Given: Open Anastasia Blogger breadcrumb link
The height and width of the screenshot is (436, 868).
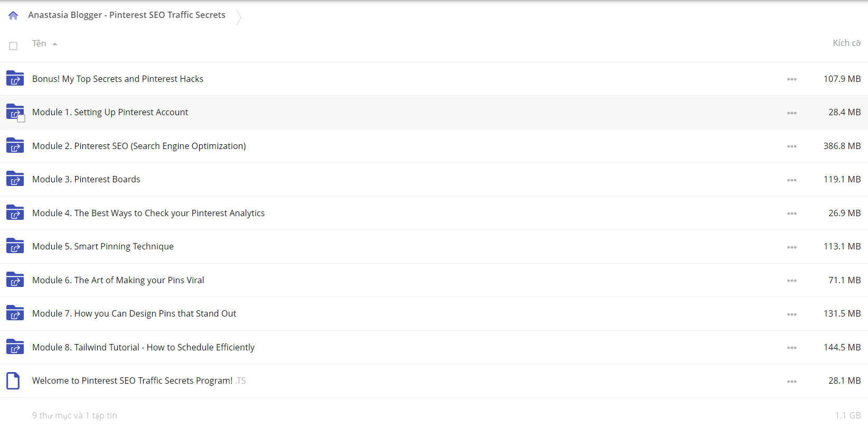Looking at the screenshot, I should (x=127, y=15).
